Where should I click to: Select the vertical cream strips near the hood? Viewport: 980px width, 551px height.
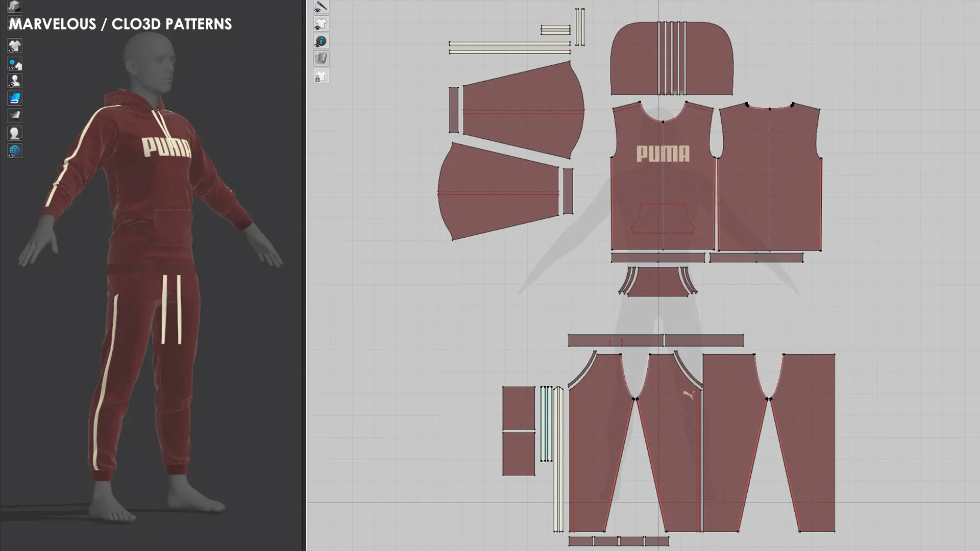point(580,27)
